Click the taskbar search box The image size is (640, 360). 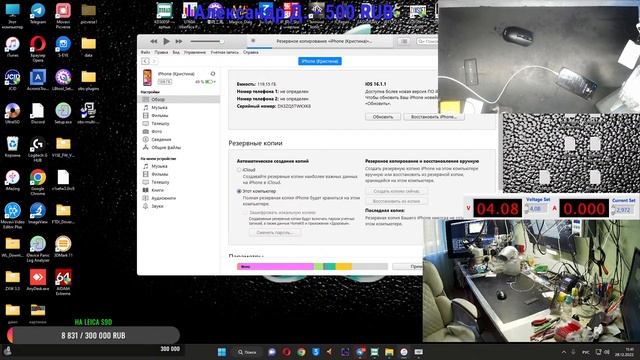tap(247, 352)
